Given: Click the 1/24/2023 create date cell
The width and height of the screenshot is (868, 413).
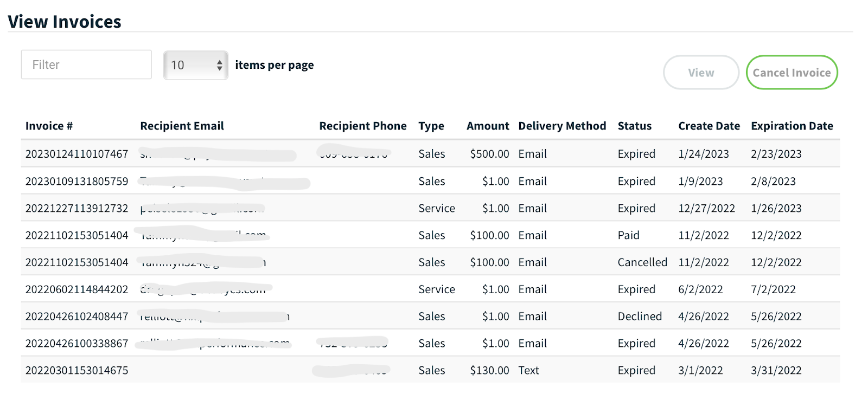Looking at the screenshot, I should 704,154.
